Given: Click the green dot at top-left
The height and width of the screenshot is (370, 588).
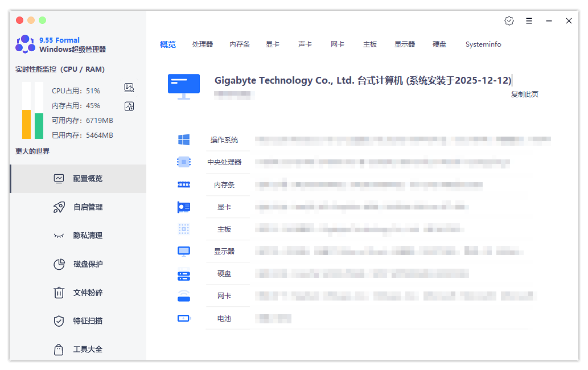Looking at the screenshot, I should (x=42, y=20).
